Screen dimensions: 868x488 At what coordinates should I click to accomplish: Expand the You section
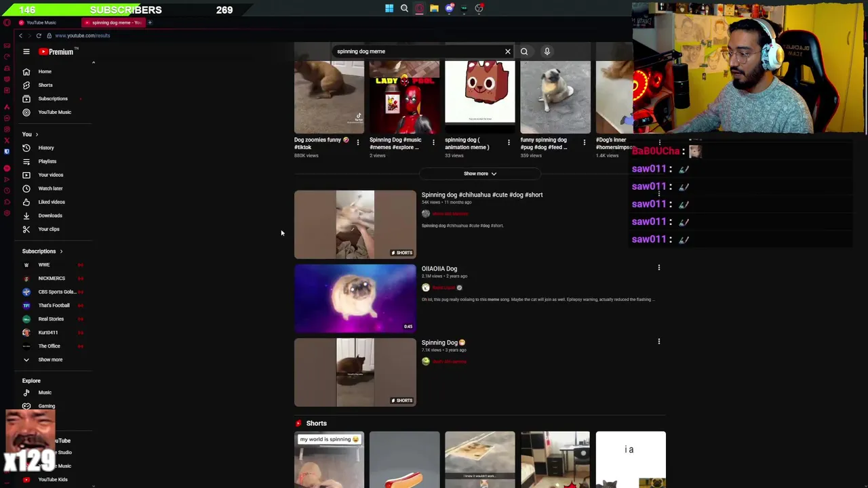31,134
